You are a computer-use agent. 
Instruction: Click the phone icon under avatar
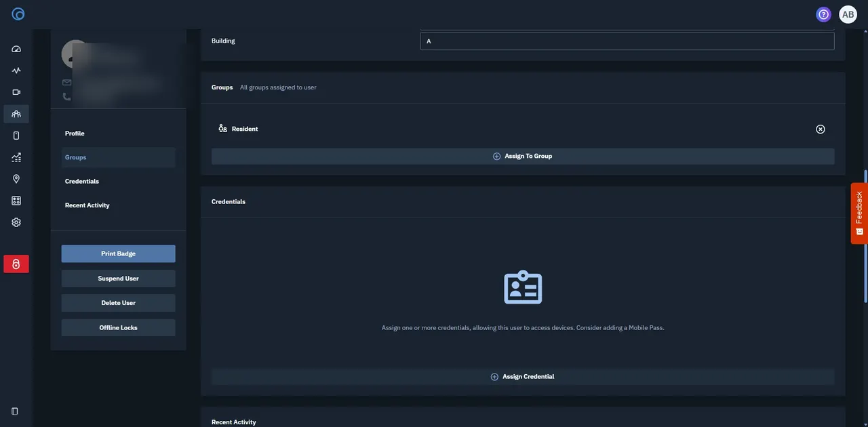point(66,97)
